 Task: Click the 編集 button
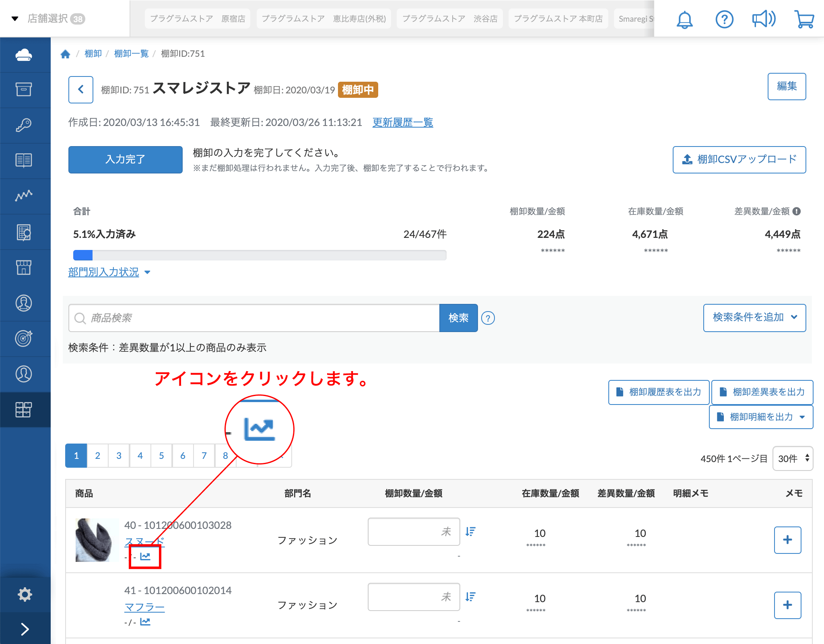point(787,86)
